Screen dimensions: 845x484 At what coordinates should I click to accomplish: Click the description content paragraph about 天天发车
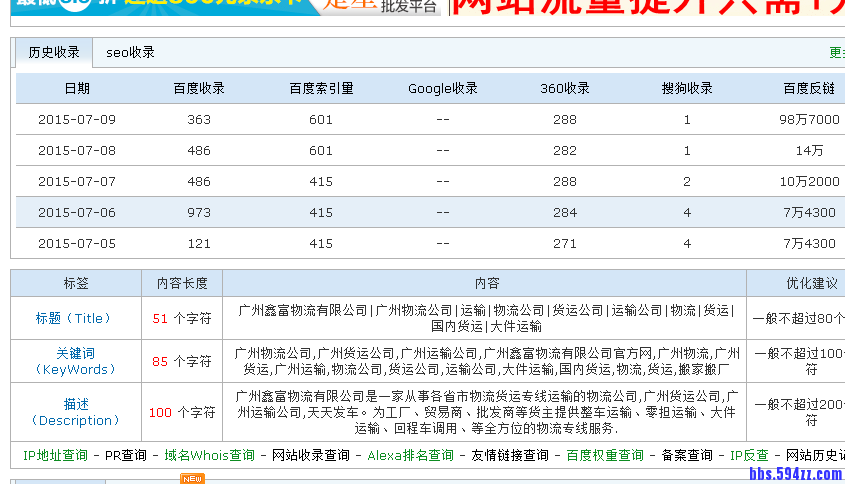point(487,413)
